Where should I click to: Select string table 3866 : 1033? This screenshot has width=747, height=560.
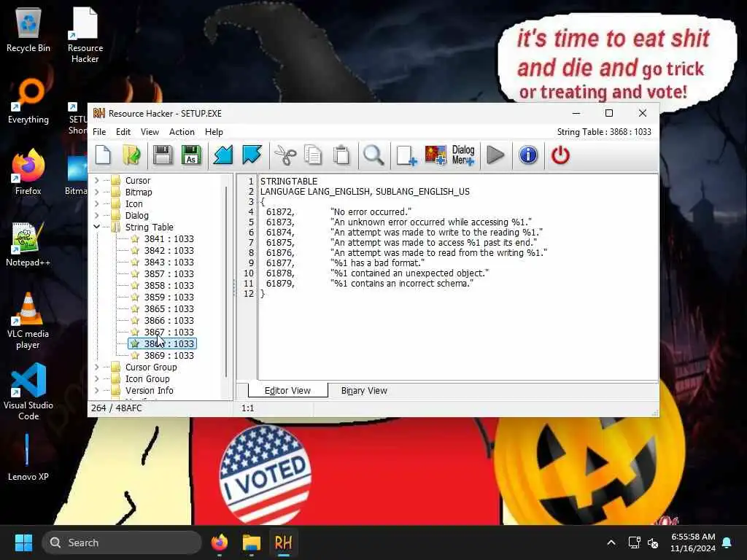click(169, 321)
